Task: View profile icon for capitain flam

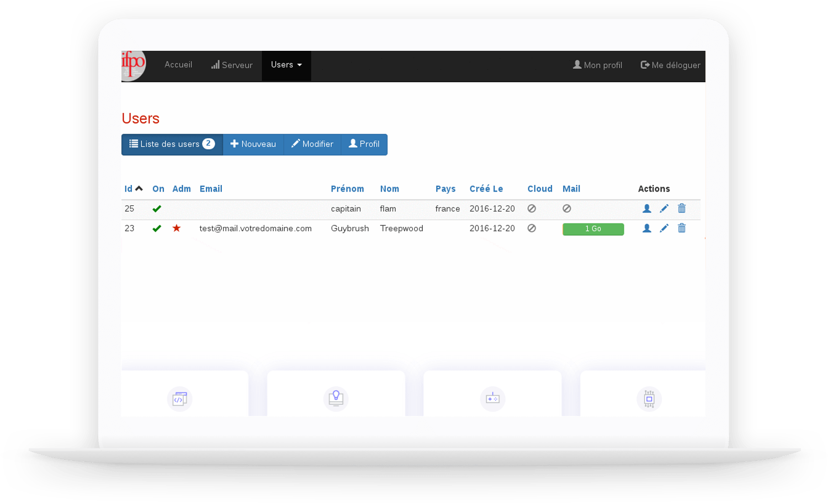Action: (647, 209)
